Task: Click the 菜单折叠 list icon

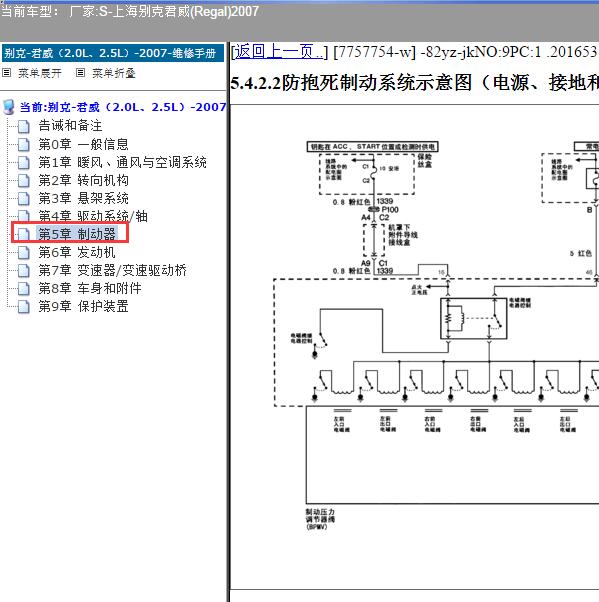Action: point(80,73)
